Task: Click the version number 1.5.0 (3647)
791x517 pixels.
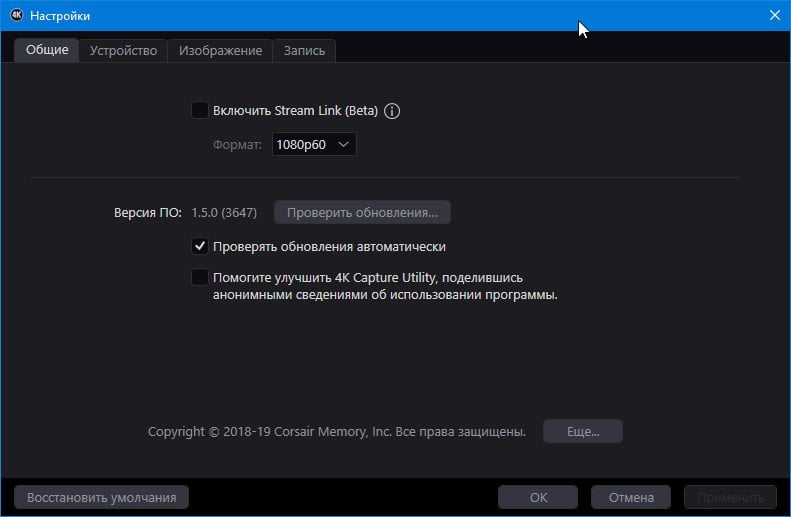Action: tap(224, 213)
